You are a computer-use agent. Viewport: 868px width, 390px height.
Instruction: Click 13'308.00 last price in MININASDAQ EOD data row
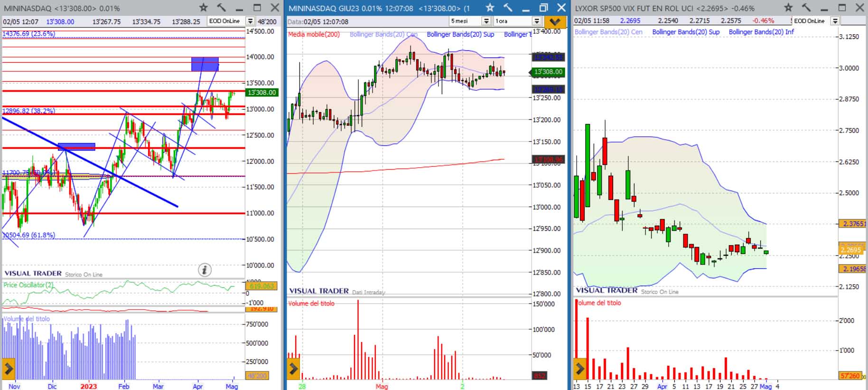(60, 22)
